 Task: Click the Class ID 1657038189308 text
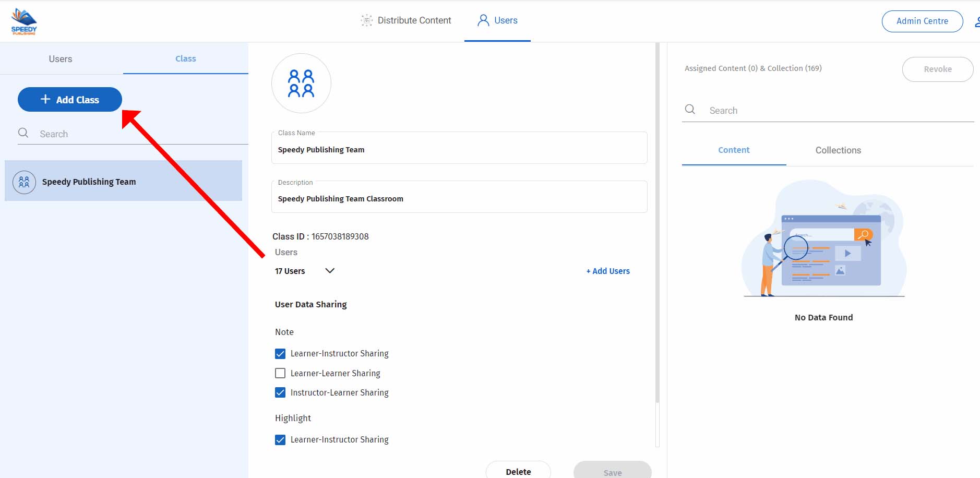[320, 236]
